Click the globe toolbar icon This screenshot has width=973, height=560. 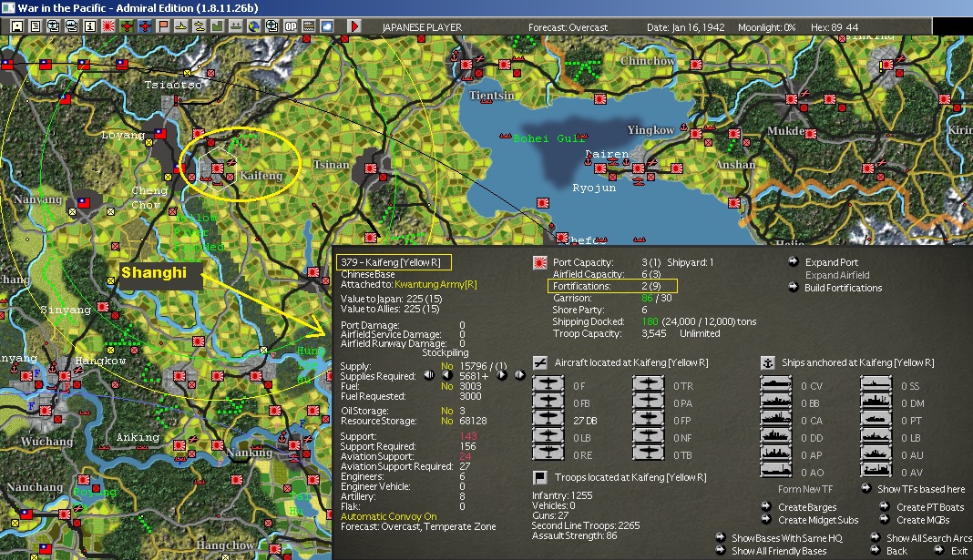pos(254,26)
